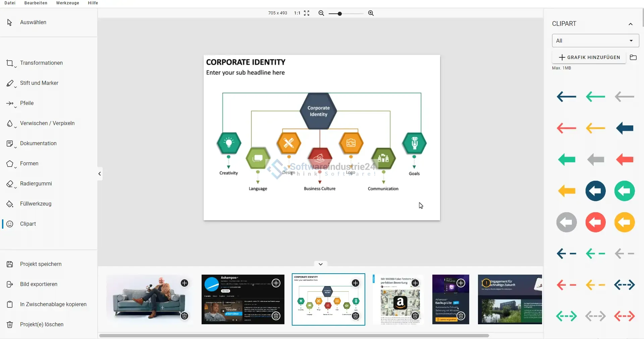Screen dimensions: 644x339
Task: Collapse the bottom thumbnail strip
Action: pyautogui.click(x=321, y=264)
